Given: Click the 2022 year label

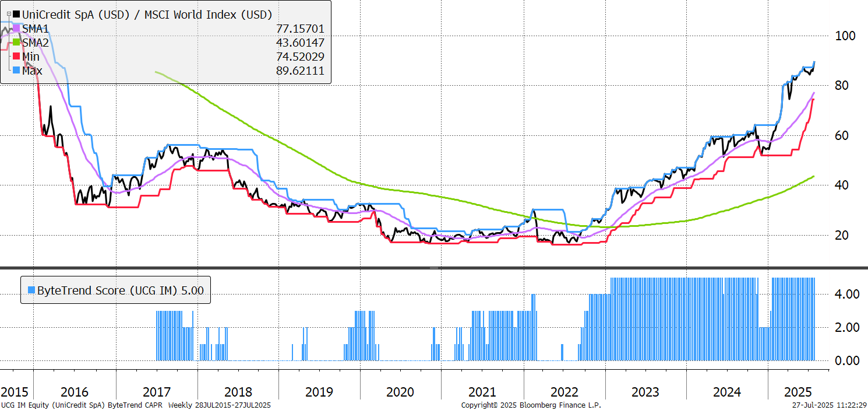Looking at the screenshot, I should point(564,391).
